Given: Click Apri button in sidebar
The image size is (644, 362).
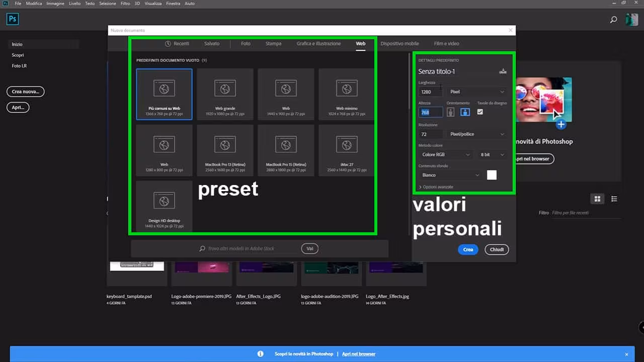Looking at the screenshot, I should (x=18, y=108).
